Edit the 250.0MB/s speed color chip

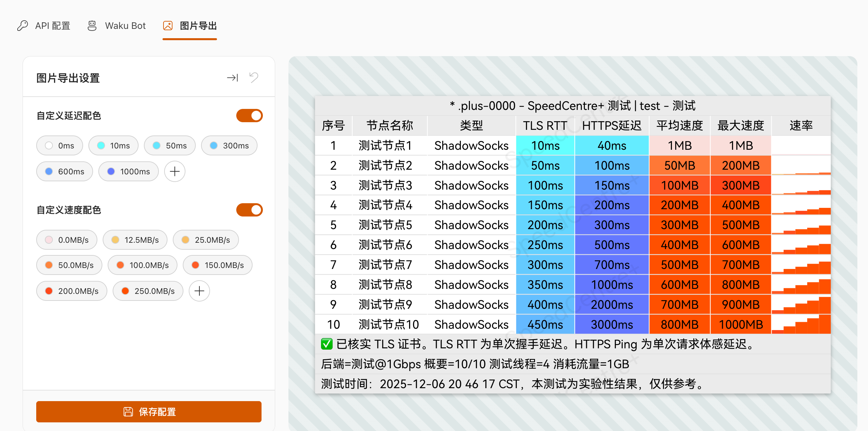pos(148,291)
